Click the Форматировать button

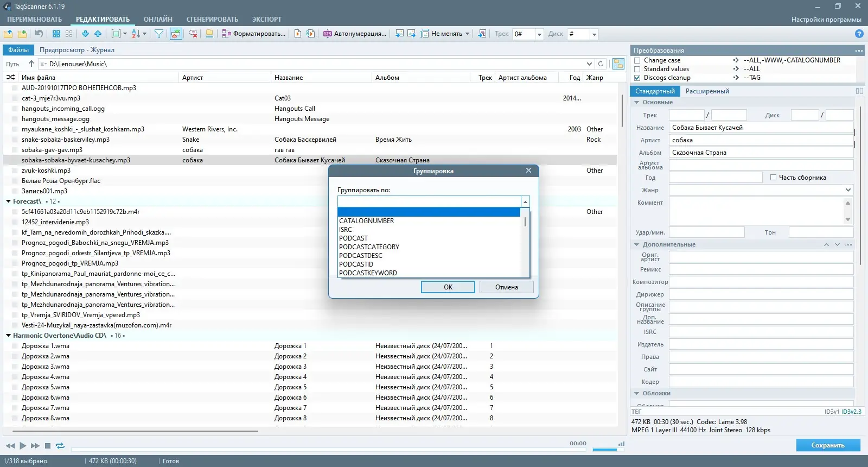tap(254, 34)
